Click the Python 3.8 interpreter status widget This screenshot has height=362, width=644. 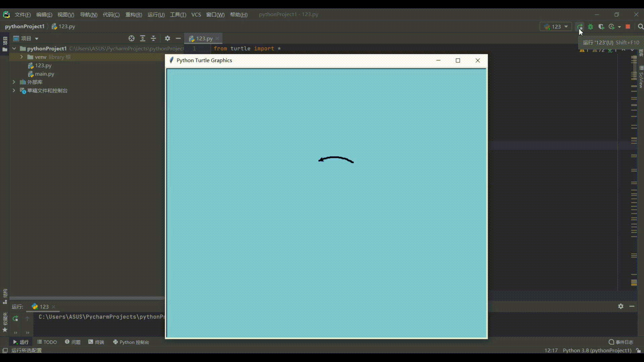[597, 350]
